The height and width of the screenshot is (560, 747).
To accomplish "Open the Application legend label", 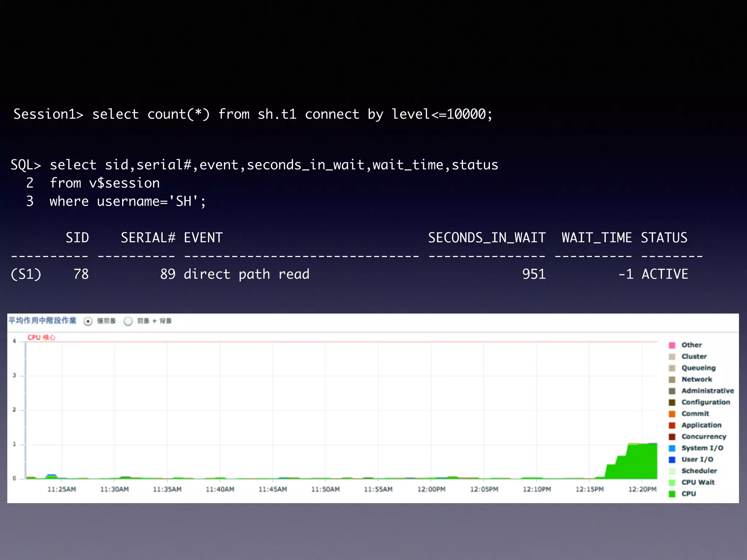I will pyautogui.click(x=701, y=425).
